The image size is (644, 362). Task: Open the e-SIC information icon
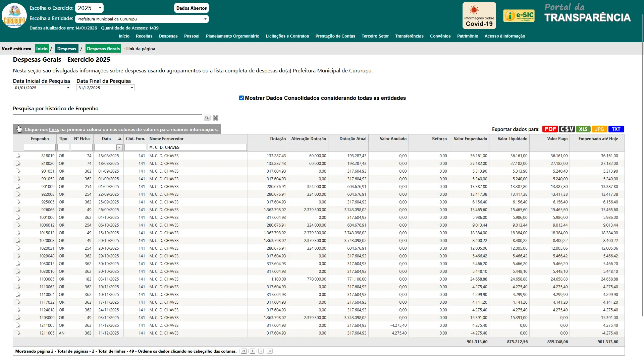coord(519,16)
